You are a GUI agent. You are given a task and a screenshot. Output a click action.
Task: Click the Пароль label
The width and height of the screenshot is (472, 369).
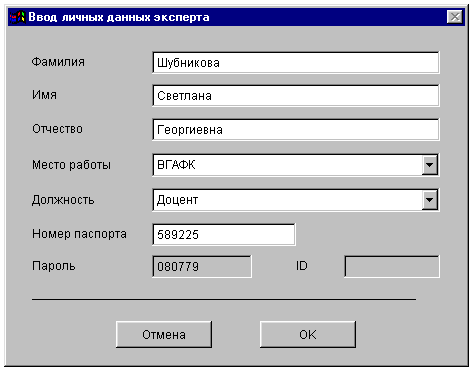tap(54, 266)
